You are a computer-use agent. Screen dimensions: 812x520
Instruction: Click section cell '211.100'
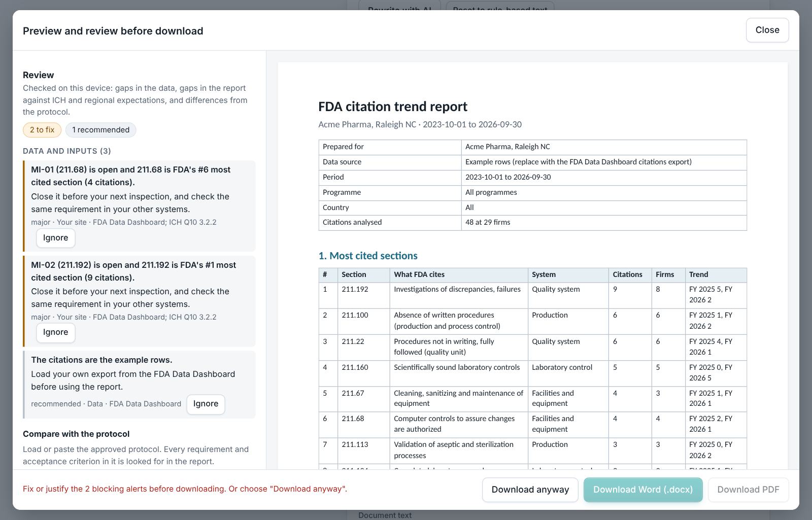(363, 321)
